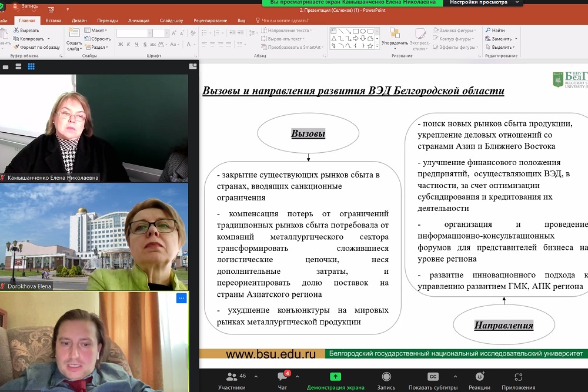Open the Приложения apps panel

point(518,380)
